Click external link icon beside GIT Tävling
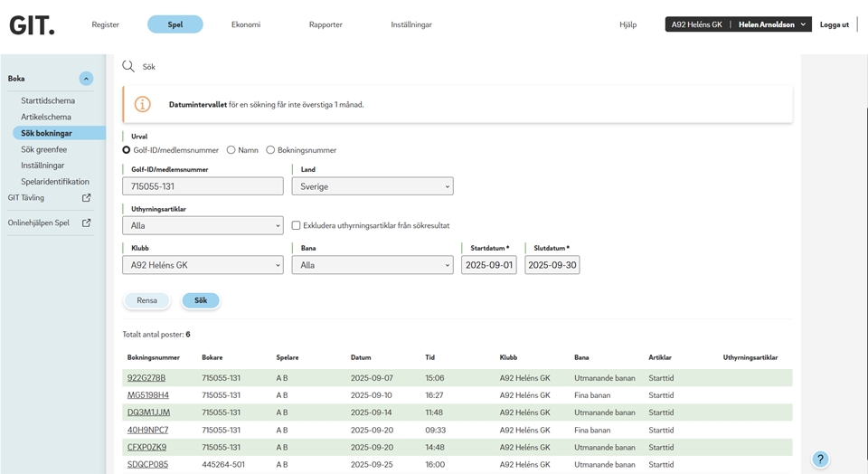Screen dimensions: 868x474 tap(87, 198)
